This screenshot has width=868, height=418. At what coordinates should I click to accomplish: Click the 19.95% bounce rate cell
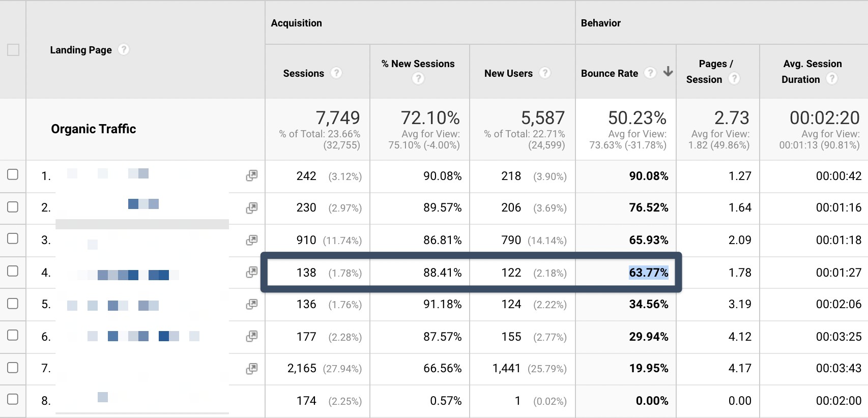649,368
